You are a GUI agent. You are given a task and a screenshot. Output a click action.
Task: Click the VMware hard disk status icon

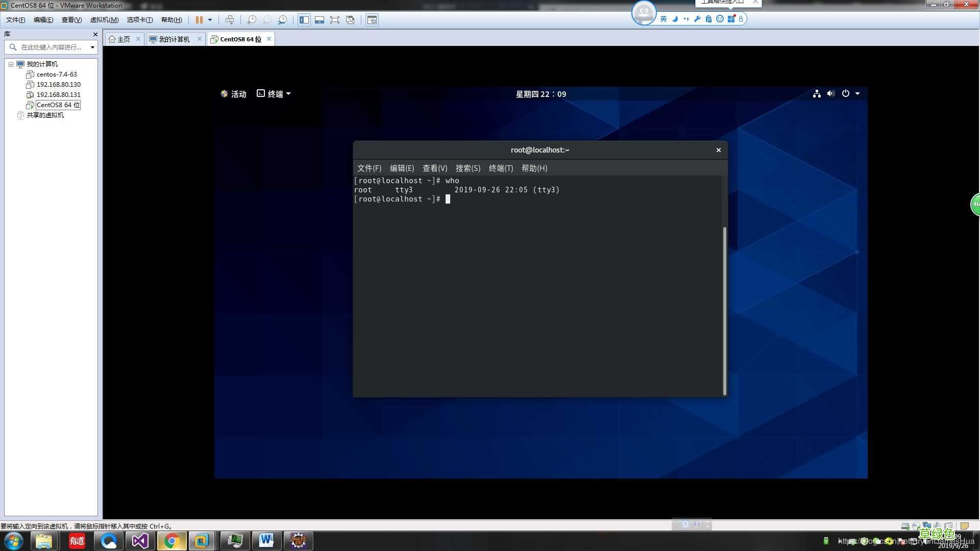tap(905, 526)
